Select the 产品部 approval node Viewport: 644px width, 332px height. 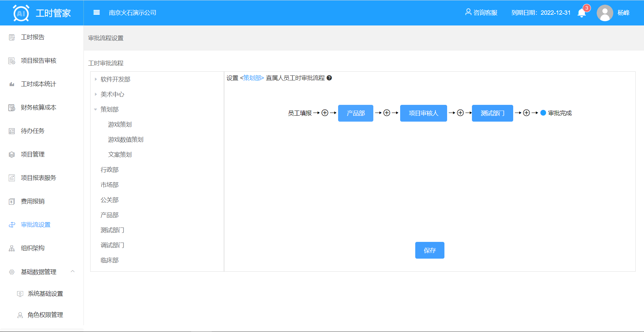coord(356,113)
